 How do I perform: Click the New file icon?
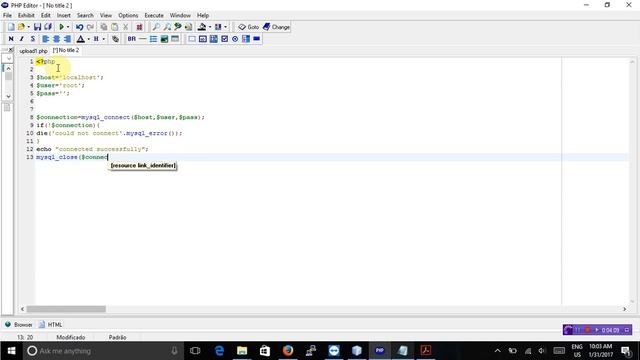[x=11, y=27]
